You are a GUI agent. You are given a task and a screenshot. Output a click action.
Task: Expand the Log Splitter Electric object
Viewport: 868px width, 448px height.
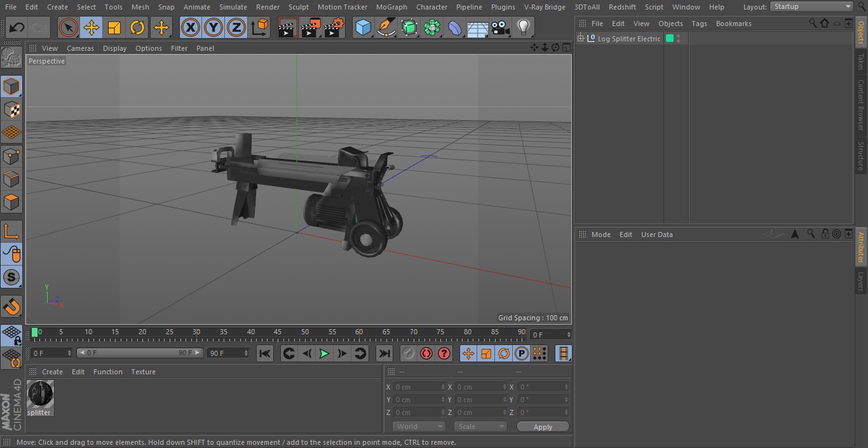pos(580,39)
